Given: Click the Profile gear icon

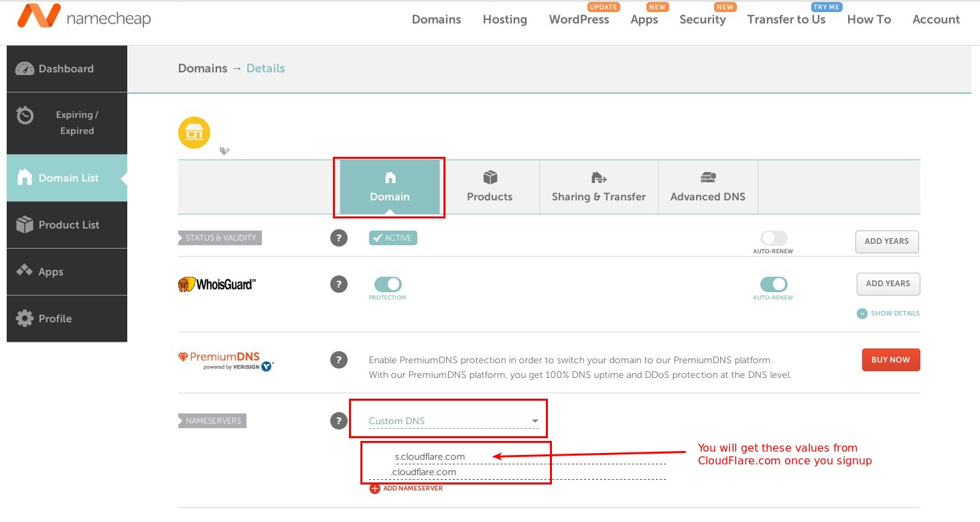Looking at the screenshot, I should (x=25, y=318).
